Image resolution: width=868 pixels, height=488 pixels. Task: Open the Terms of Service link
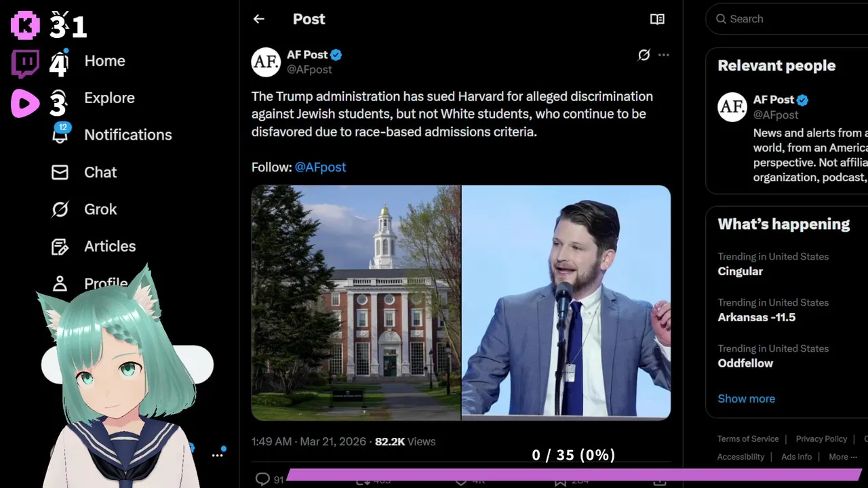[748, 439]
